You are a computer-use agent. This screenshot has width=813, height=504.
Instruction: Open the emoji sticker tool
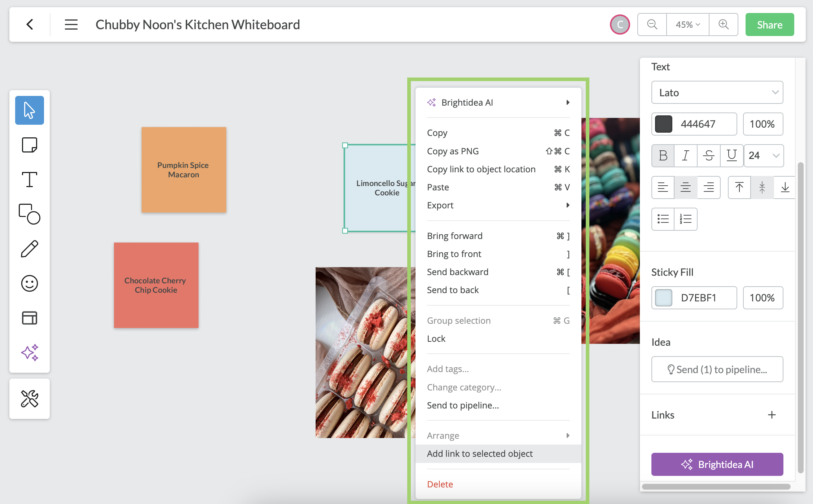pos(30,283)
